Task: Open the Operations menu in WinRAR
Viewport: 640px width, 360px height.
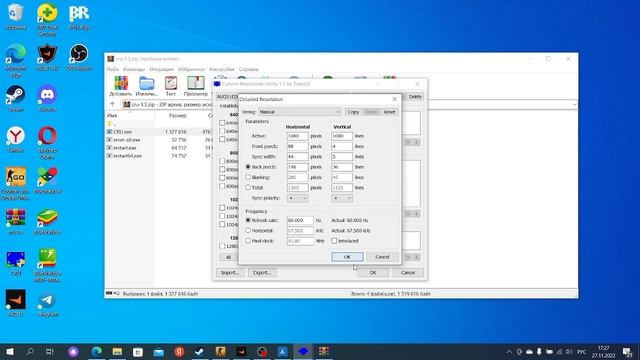Action: tap(161, 69)
